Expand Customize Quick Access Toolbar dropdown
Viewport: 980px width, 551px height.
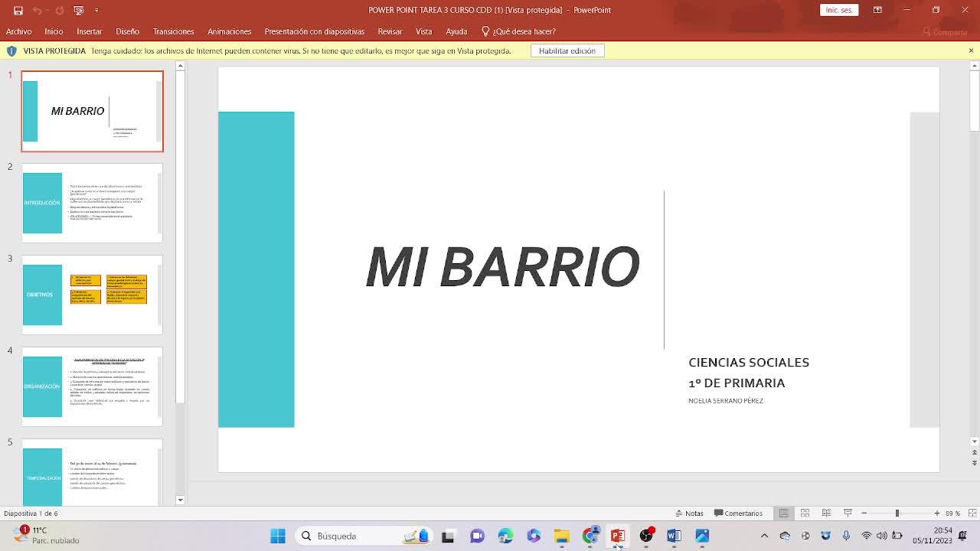[x=96, y=10]
